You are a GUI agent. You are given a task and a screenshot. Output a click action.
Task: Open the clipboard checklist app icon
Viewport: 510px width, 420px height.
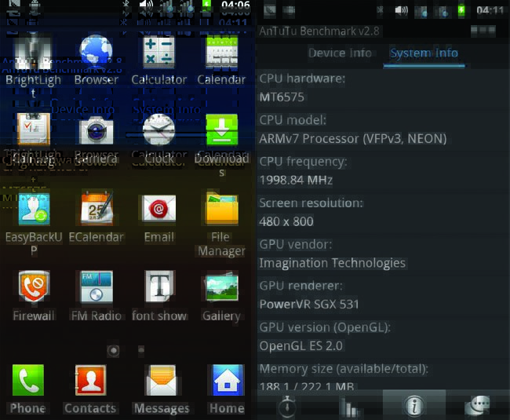pyautogui.click(x=34, y=129)
